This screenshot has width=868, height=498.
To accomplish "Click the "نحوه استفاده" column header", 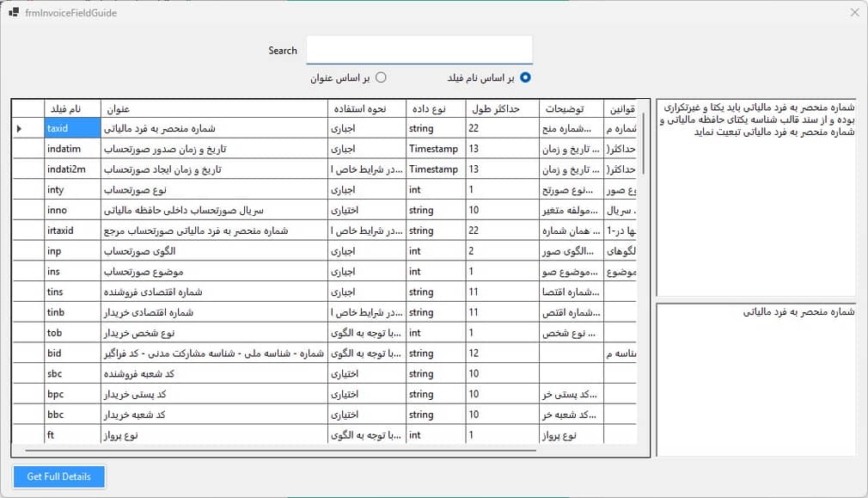I will pyautogui.click(x=366, y=108).
